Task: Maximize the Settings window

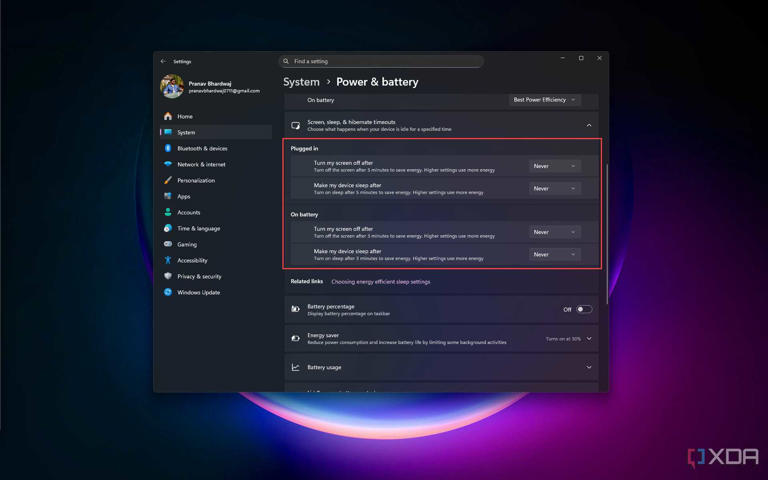Action: coord(581,58)
